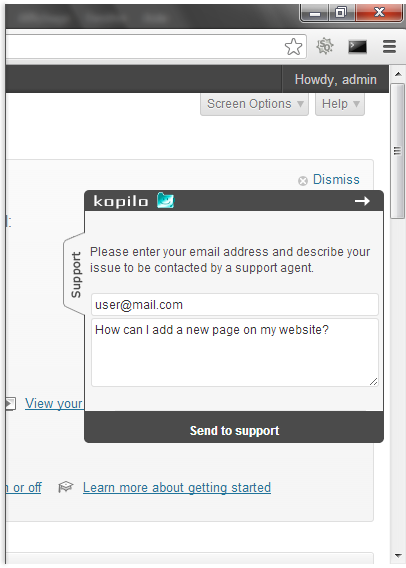Focus the email field showing user@mail.com
Viewport: 406px width, 568px height.
[235, 305]
